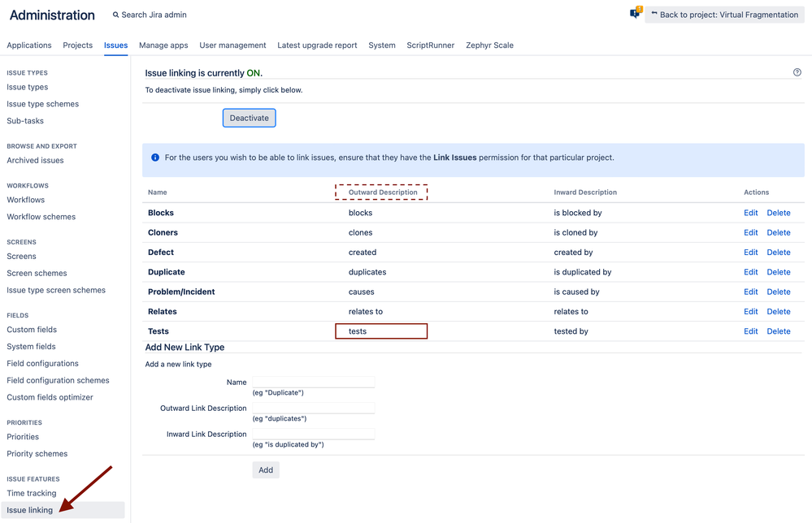Open Custom fields in sidebar
The width and height of the screenshot is (812, 523).
32,330
